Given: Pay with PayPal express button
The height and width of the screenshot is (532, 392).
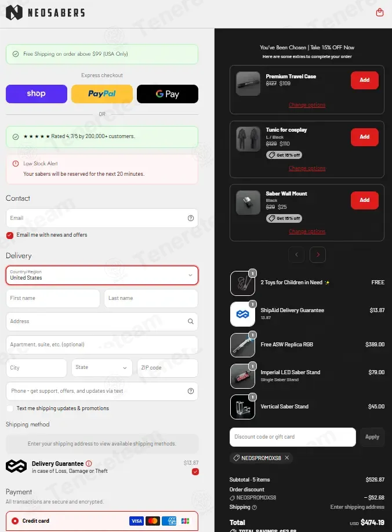Looking at the screenshot, I should [x=101, y=94].
